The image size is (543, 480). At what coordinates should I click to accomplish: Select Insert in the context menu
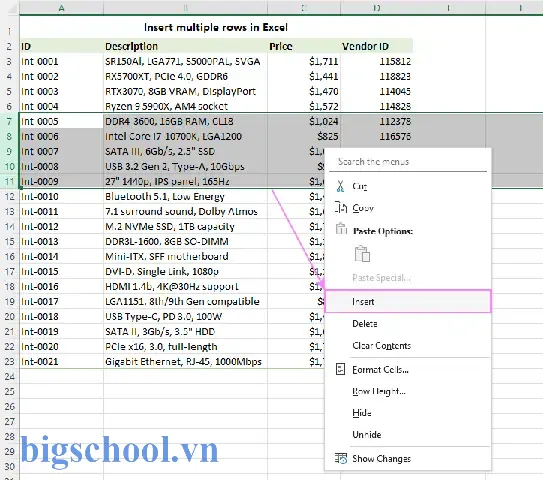[x=408, y=301]
